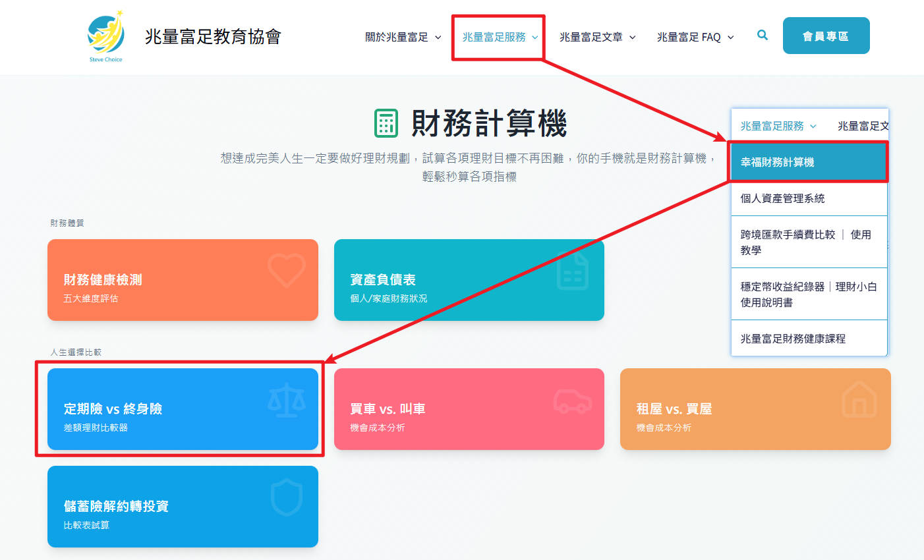Click the Steve Choice logo icon

click(106, 36)
